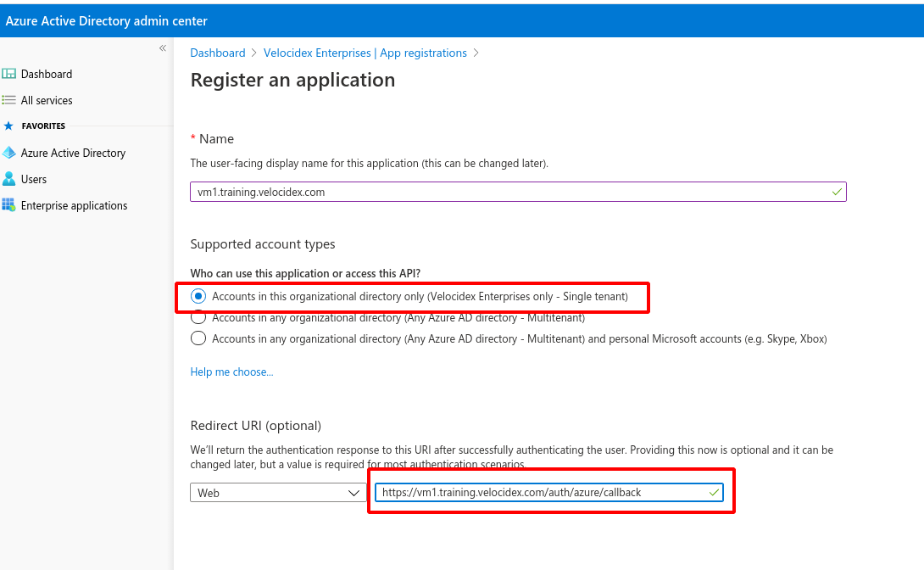The height and width of the screenshot is (570, 924).
Task: Click Azure Active Directory admin center title
Action: tap(107, 20)
